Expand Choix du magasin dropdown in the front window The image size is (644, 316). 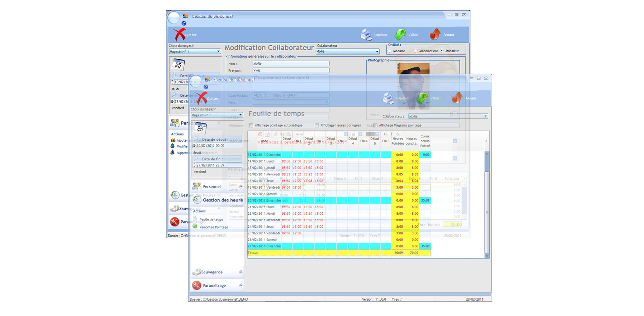240,115
